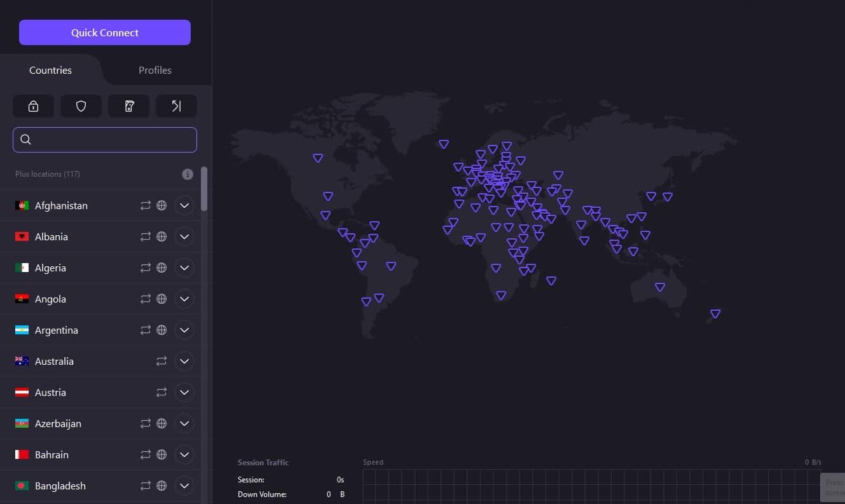Toggle the Port Forwarding arrow icon
The height and width of the screenshot is (504, 845).
(177, 106)
